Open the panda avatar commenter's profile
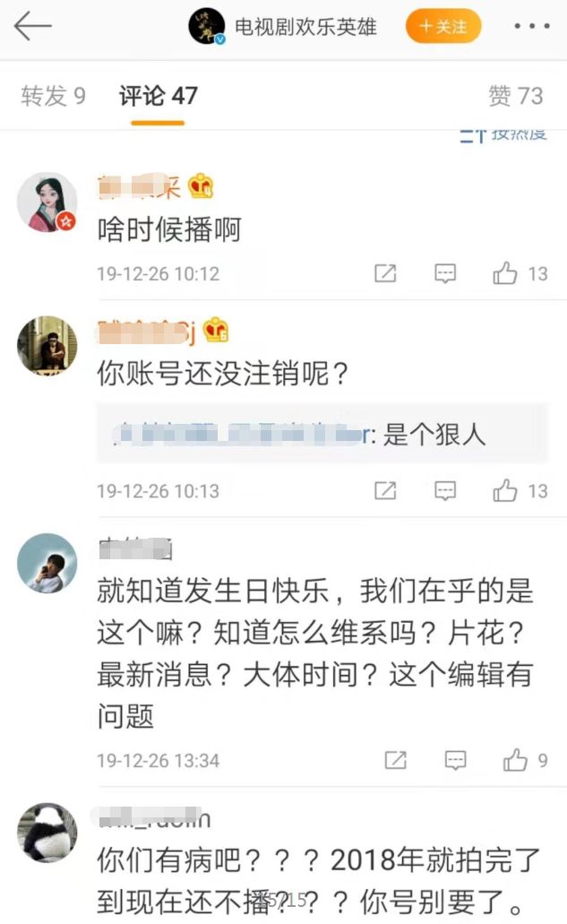 (47, 835)
